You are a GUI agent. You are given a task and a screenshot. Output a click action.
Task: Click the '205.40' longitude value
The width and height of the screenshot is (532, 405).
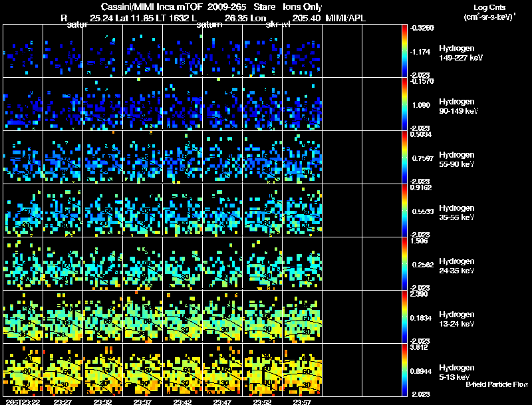[306, 19]
